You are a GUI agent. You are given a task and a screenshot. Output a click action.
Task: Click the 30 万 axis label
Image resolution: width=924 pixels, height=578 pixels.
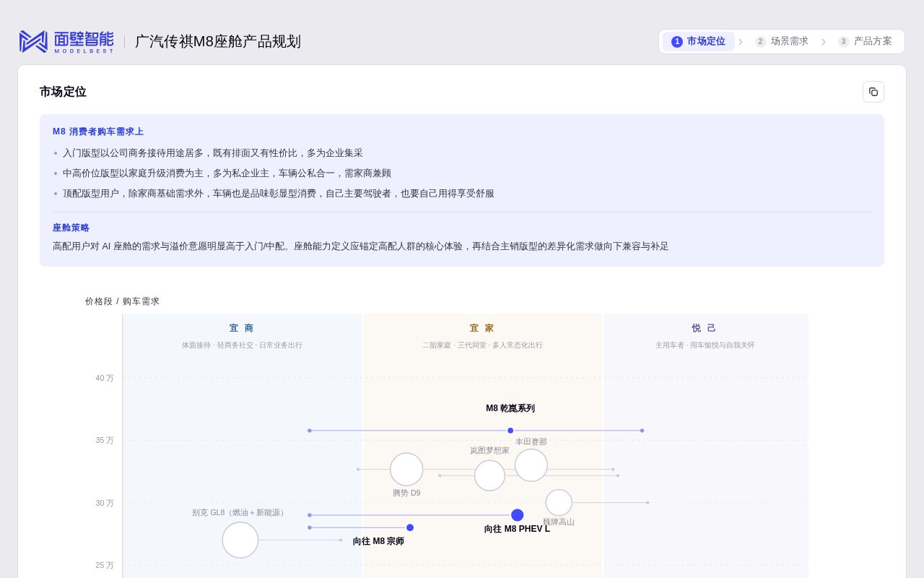[x=105, y=503]
